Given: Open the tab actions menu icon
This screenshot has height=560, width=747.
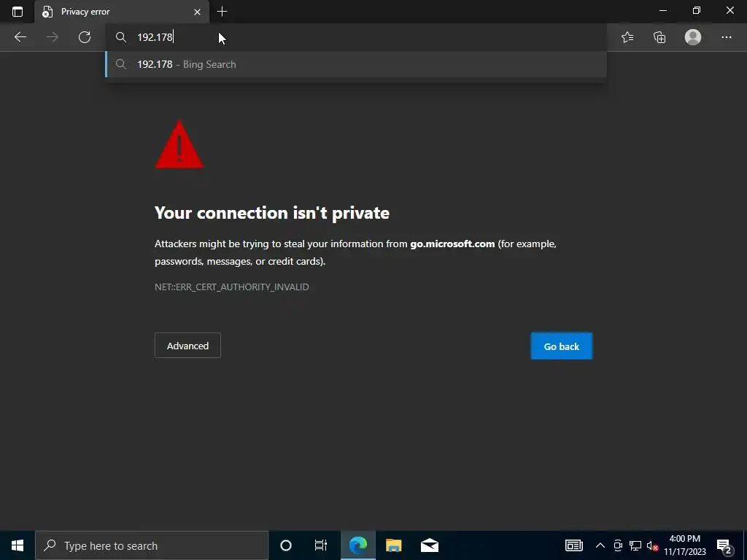Looking at the screenshot, I should (x=18, y=12).
